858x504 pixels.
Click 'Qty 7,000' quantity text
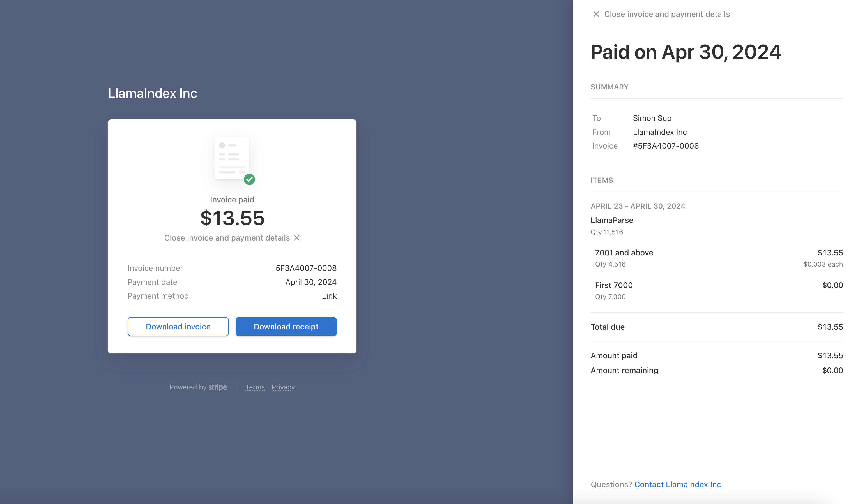pos(610,297)
